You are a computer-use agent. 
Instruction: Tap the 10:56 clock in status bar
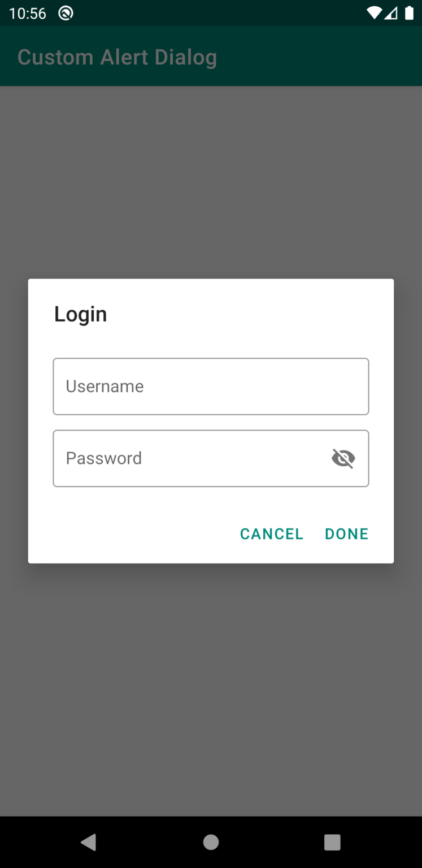pyautogui.click(x=28, y=14)
